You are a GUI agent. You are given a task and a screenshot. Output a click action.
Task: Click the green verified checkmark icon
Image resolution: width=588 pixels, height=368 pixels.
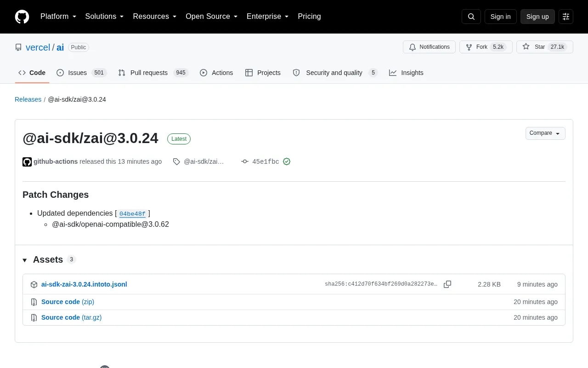click(x=287, y=161)
